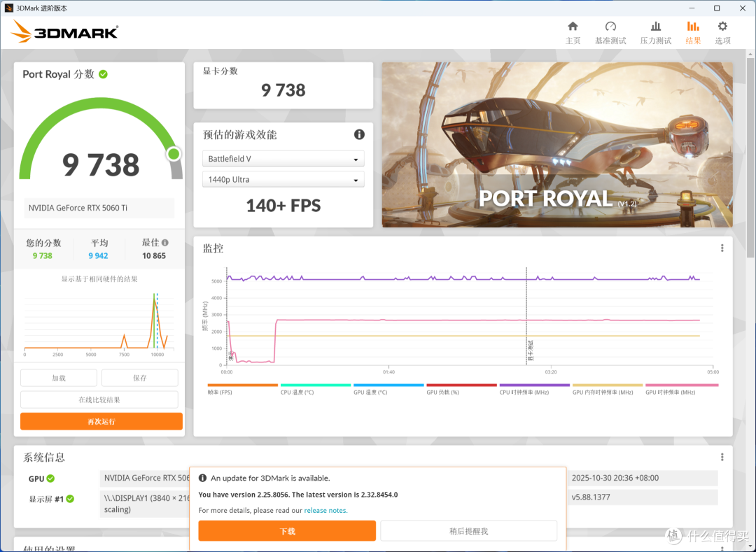Screen dimensions: 756x552
Task: Click score gauge green indicator knob
Action: (174, 154)
